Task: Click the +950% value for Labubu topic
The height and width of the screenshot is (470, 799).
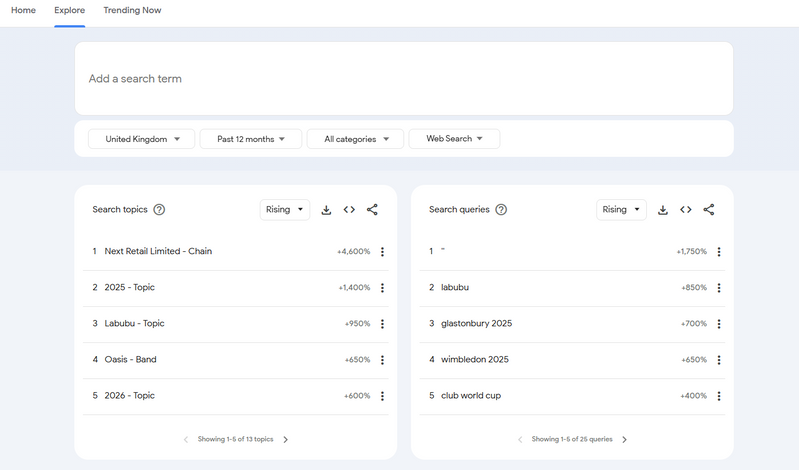Action: click(357, 324)
